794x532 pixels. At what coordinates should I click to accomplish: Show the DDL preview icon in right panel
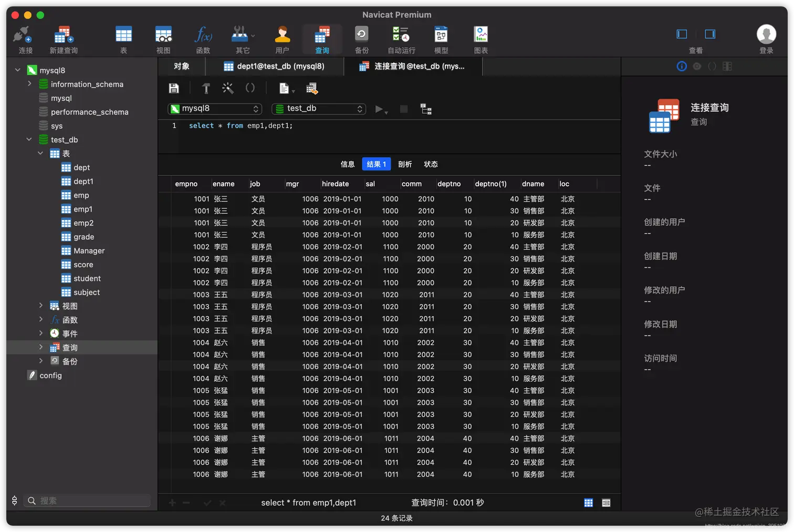click(x=697, y=66)
